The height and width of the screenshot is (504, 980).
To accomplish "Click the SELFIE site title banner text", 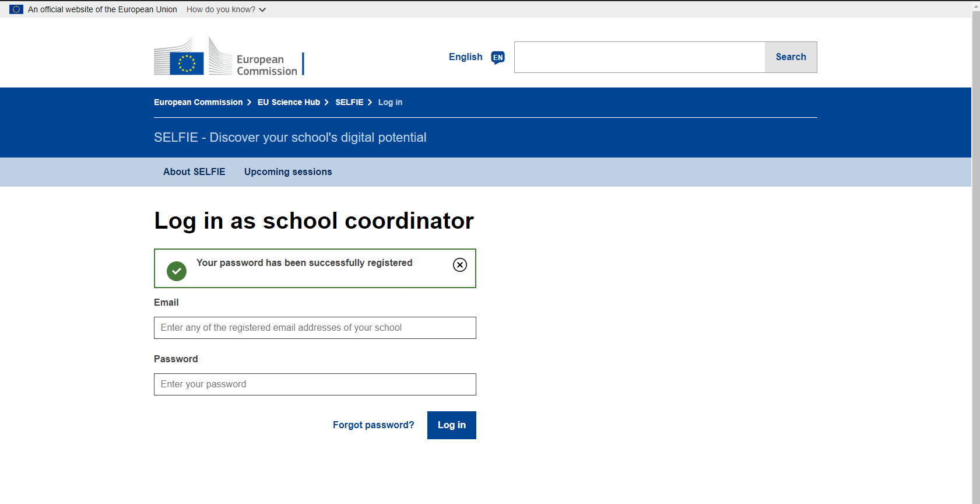I will click(x=290, y=138).
